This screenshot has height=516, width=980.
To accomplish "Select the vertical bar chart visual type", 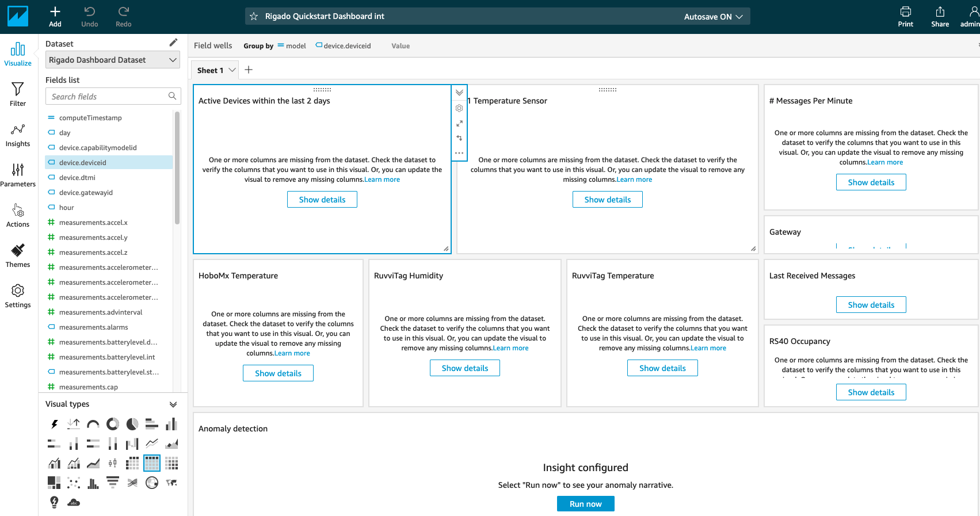I will (171, 424).
